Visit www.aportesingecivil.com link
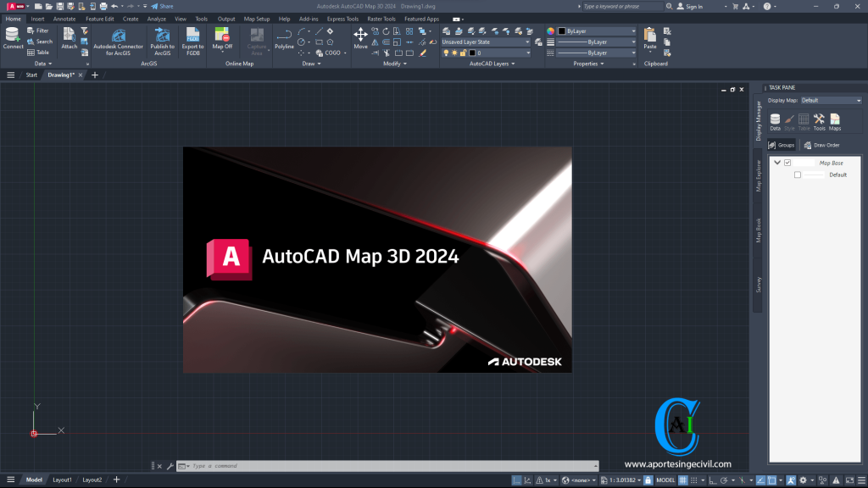The image size is (868, 488). click(x=678, y=464)
